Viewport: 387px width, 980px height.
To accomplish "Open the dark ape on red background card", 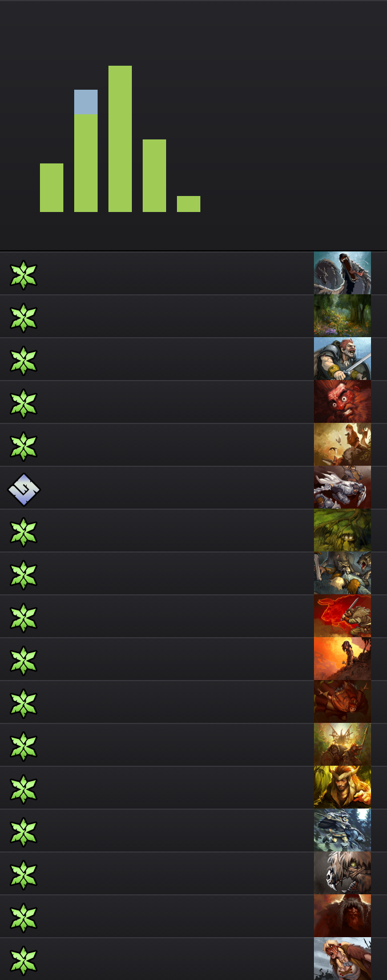I will [342, 916].
